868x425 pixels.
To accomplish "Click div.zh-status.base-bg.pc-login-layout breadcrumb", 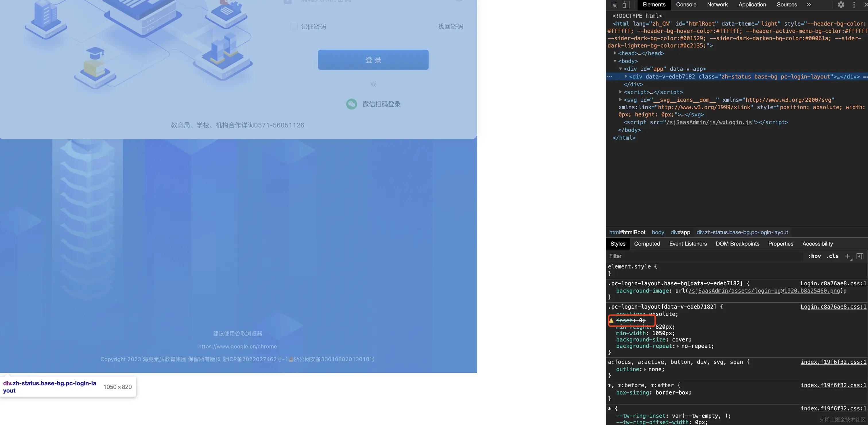I will pyautogui.click(x=742, y=232).
